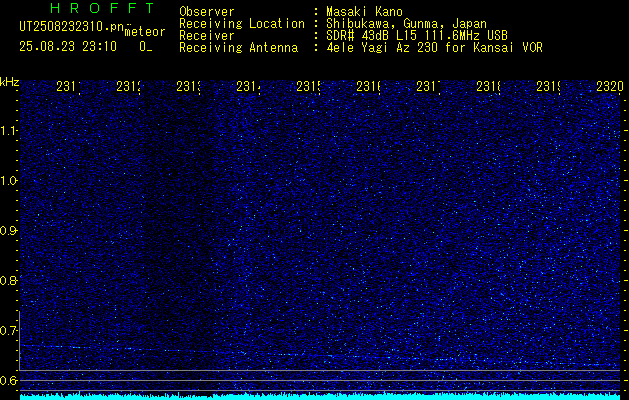This screenshot has height=400, width=629.
Task: Click observer name Masaki Kano
Action: tap(364, 12)
